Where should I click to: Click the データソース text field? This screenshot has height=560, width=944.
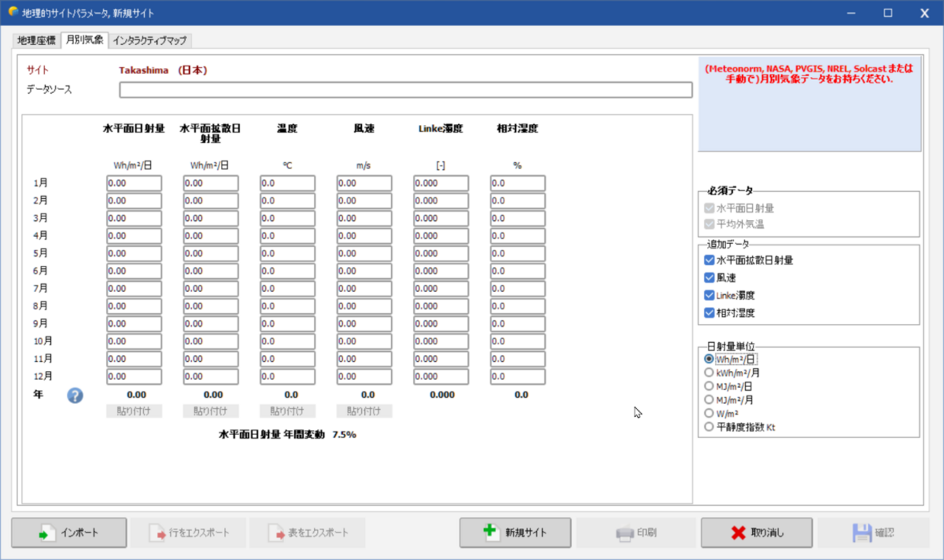click(x=406, y=90)
